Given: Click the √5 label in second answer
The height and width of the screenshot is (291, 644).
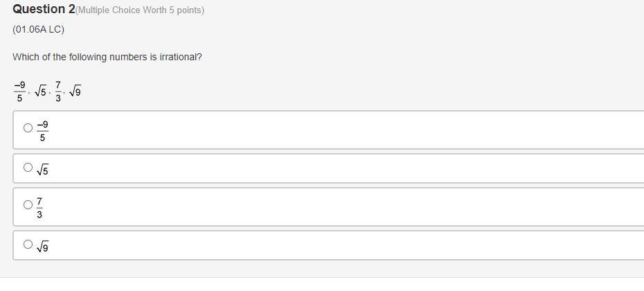Looking at the screenshot, I should click(x=42, y=169).
